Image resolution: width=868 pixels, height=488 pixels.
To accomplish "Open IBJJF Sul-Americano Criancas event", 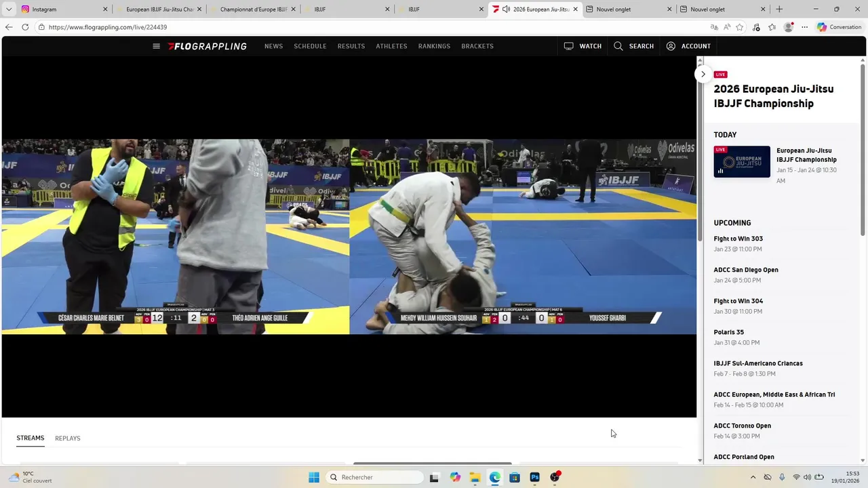I will [x=758, y=363].
